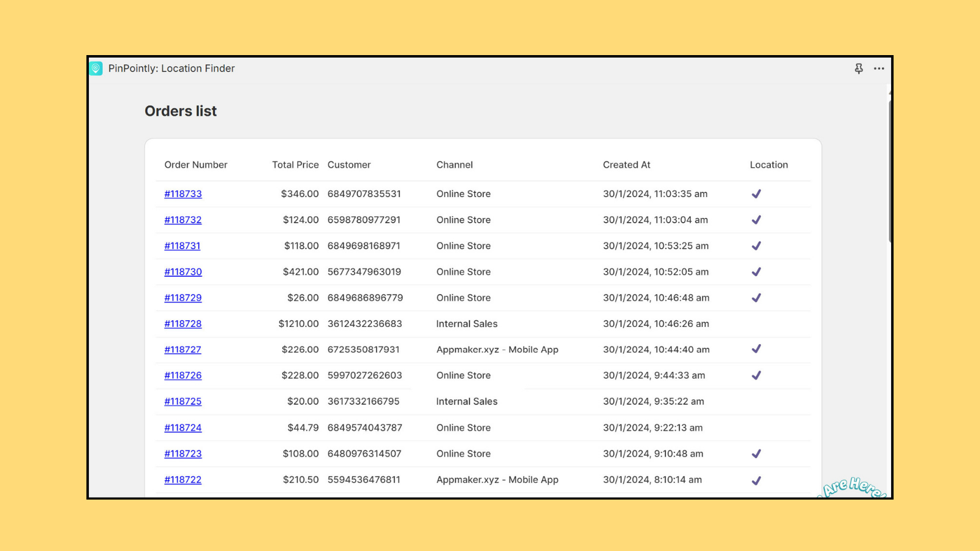Screen dimensions: 980x551
Task: Click the PinPointly app logo icon
Action: tap(96, 69)
